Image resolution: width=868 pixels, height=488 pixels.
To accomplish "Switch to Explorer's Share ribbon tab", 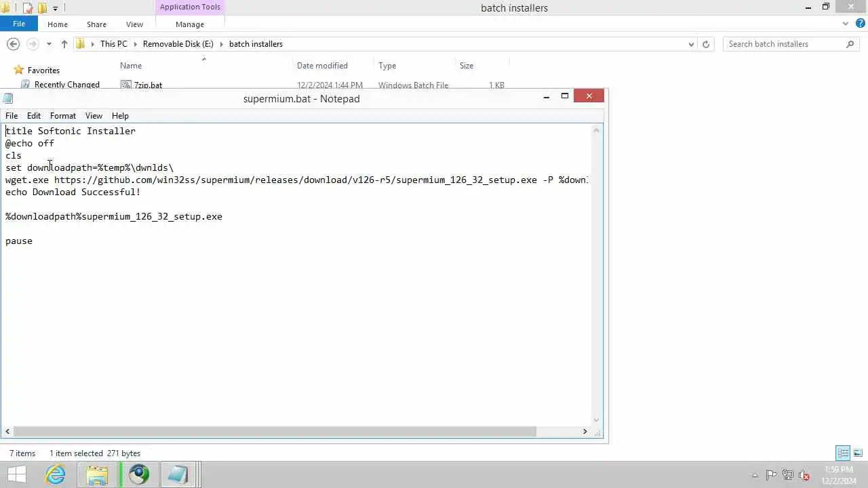I will 96,24.
